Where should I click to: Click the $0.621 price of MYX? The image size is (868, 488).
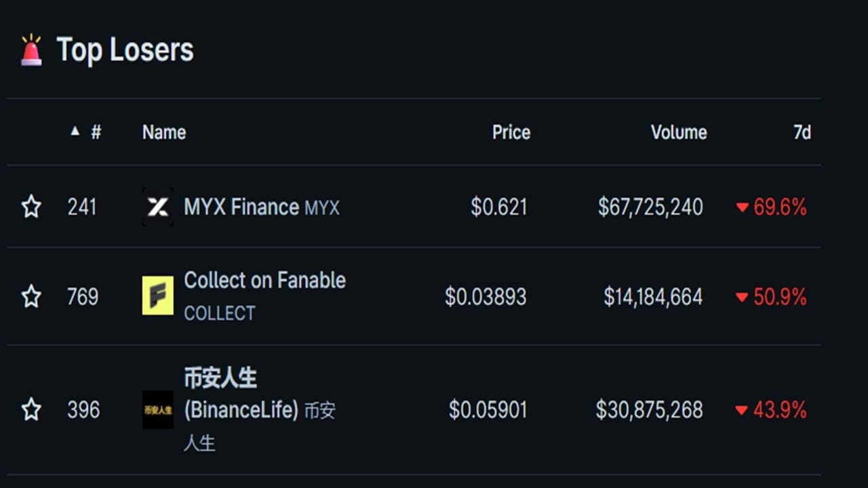(x=499, y=207)
